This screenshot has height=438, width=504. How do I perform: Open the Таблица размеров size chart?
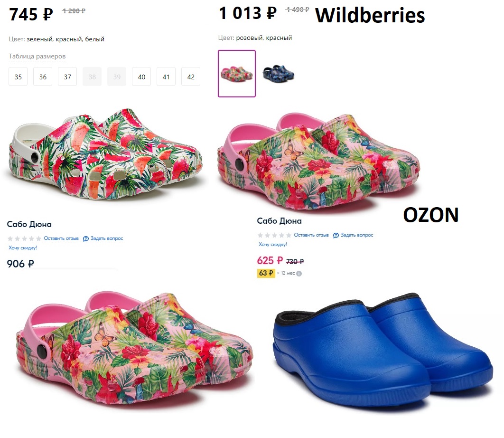point(37,57)
